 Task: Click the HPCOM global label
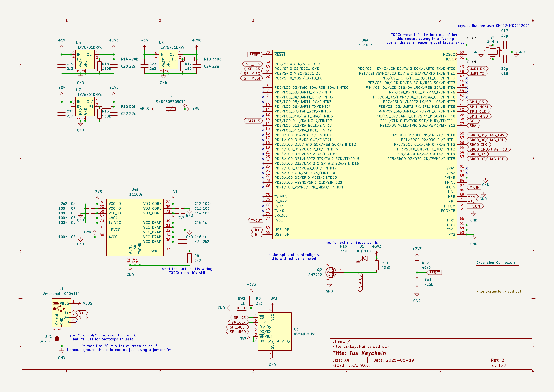[x=475, y=206]
